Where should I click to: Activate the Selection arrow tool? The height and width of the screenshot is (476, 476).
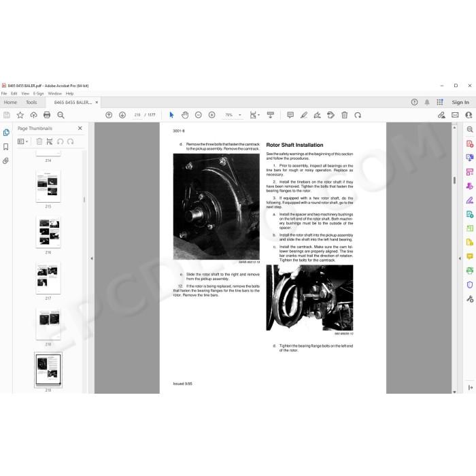pos(171,115)
